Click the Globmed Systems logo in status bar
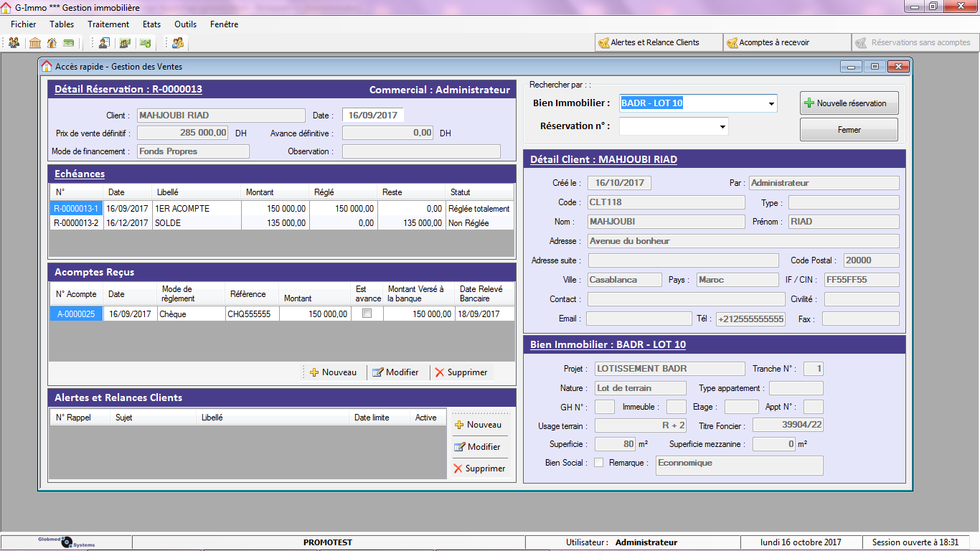The width and height of the screenshot is (980, 551). coord(67,542)
